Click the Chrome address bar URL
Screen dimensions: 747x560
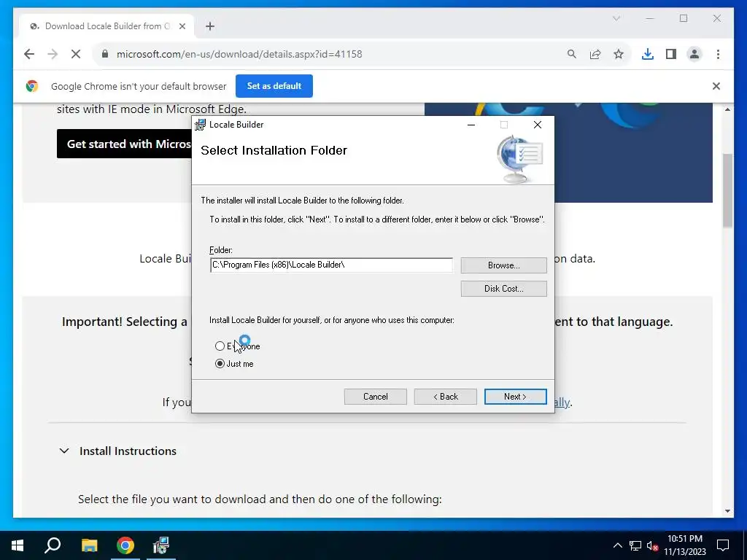click(239, 54)
